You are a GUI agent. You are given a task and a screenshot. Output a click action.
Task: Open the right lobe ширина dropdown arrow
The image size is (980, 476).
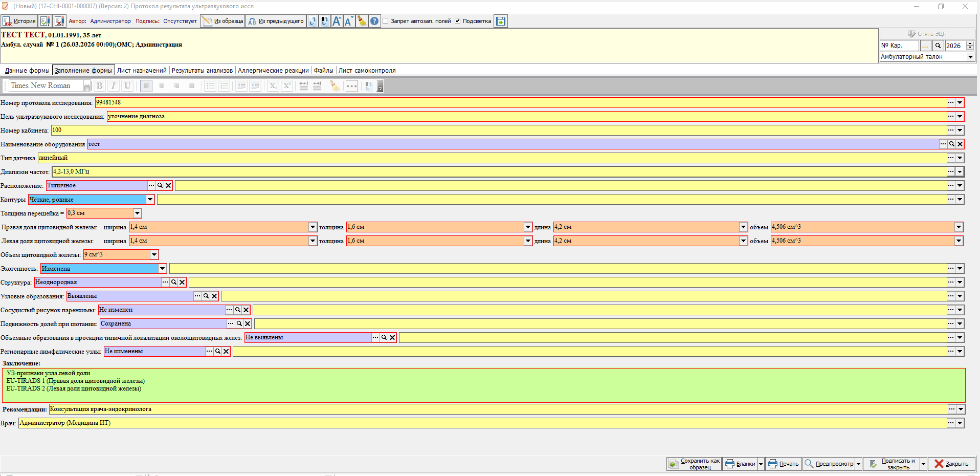coord(313,227)
